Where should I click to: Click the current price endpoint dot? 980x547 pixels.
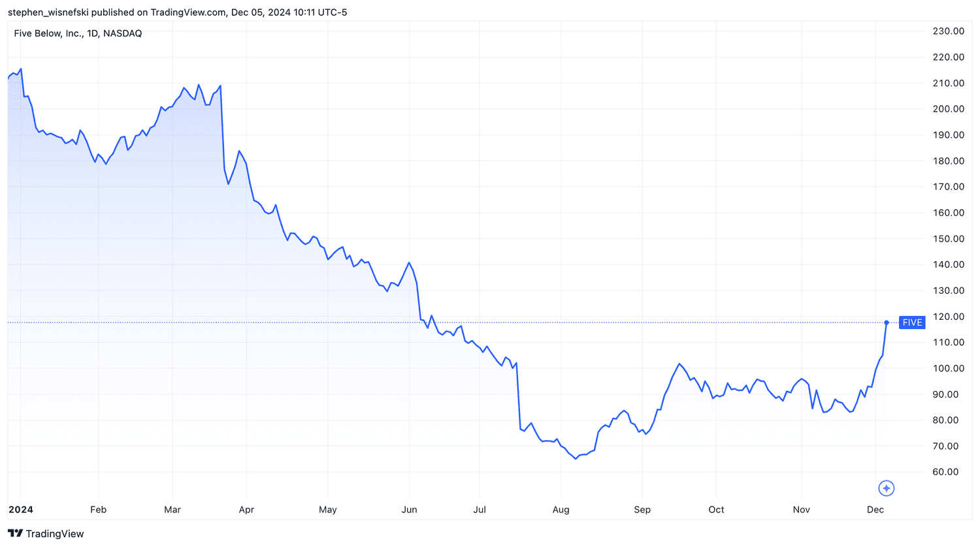pos(887,322)
